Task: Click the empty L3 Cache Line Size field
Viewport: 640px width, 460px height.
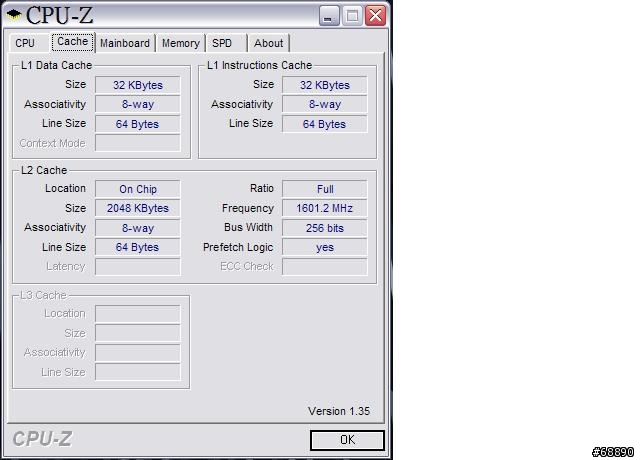Action: tap(138, 372)
